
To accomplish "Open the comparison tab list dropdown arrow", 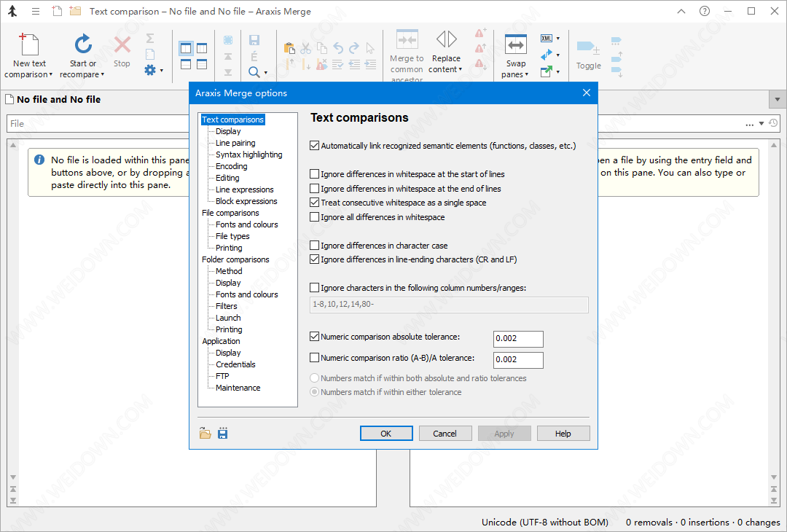I will (778, 99).
